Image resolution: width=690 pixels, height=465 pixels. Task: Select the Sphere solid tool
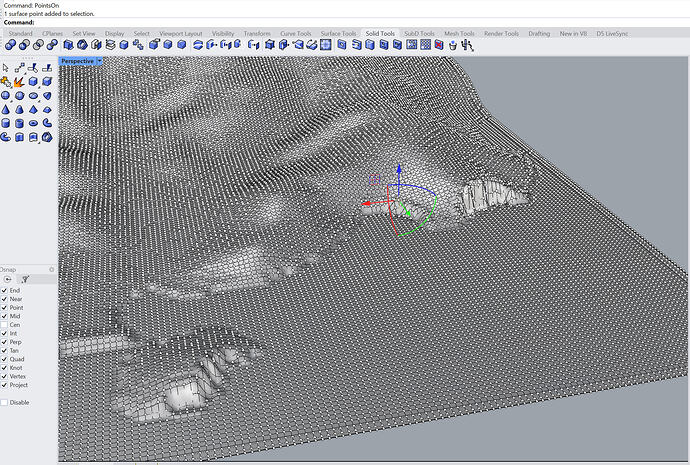click(x=5, y=95)
